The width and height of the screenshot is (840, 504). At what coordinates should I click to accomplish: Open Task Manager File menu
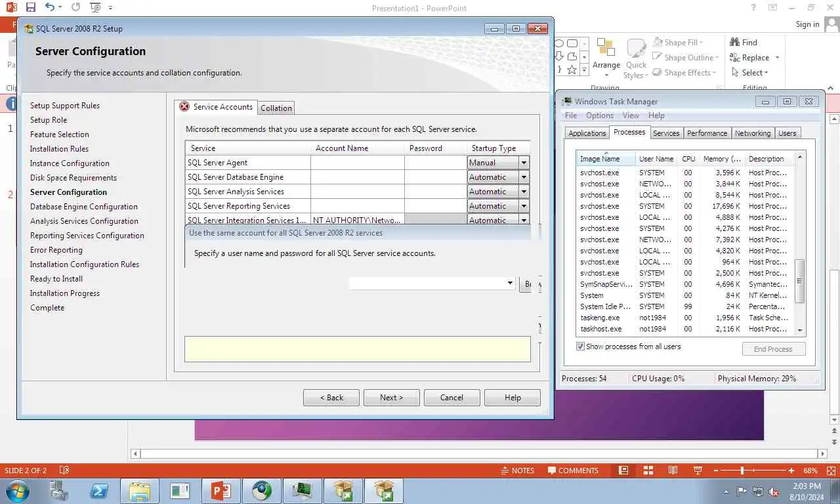pyautogui.click(x=571, y=115)
